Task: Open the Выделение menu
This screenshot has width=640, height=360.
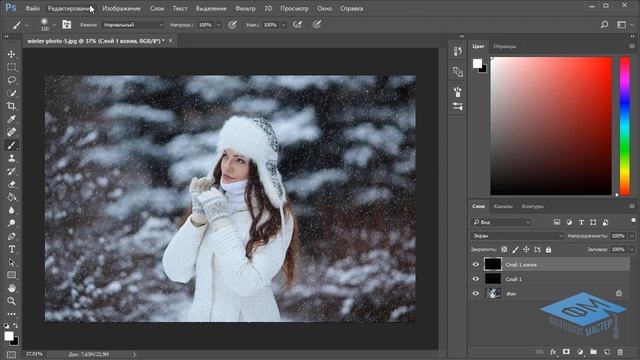Action: (211, 9)
